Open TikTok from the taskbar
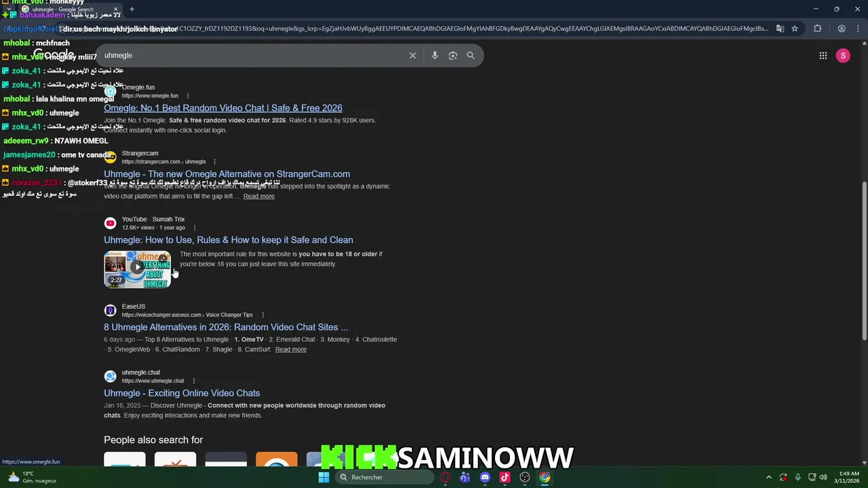The width and height of the screenshot is (868, 488). (x=505, y=477)
